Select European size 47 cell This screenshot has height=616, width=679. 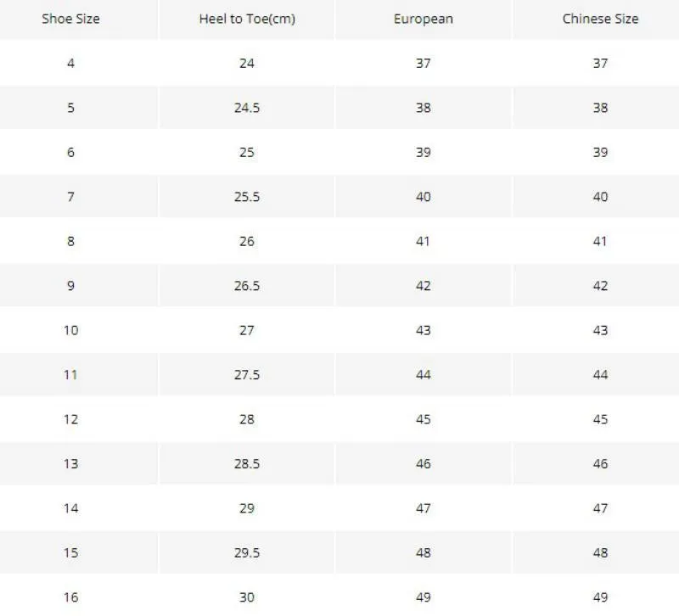coord(424,508)
